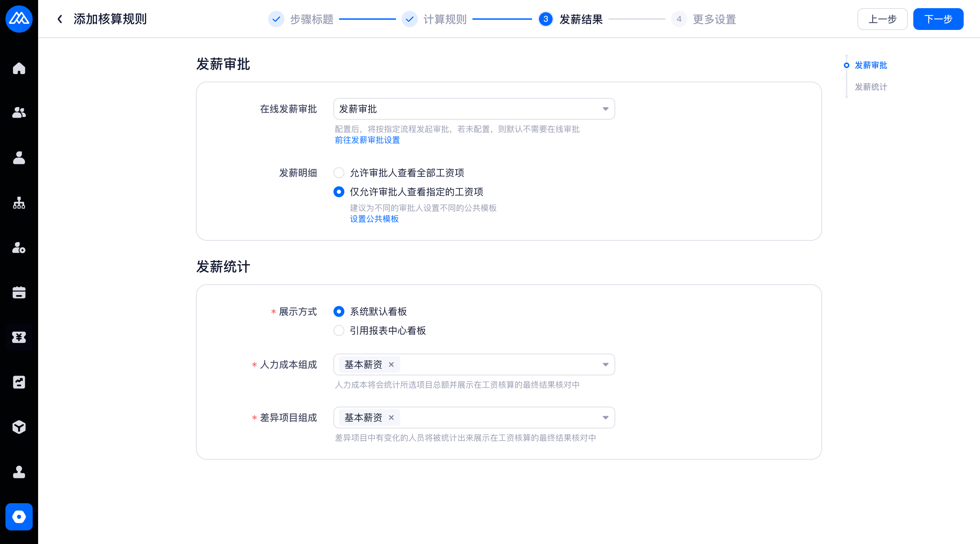Select 允许审批人查看全部工资项 radio option
The height and width of the screenshot is (544, 980).
(339, 173)
